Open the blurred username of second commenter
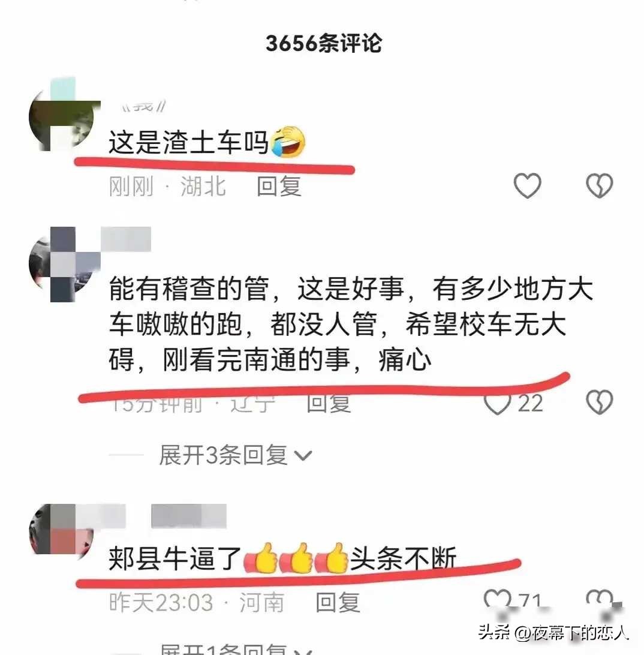 point(126,239)
